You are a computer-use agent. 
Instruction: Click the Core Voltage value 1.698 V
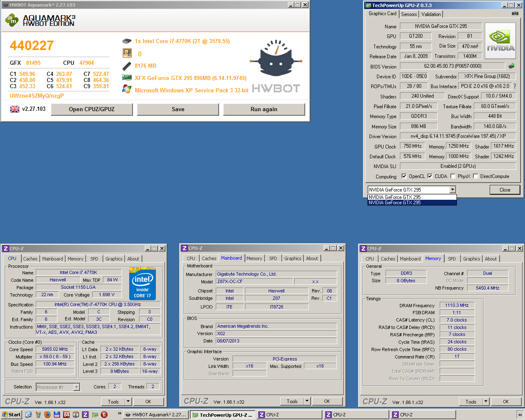tap(107, 294)
